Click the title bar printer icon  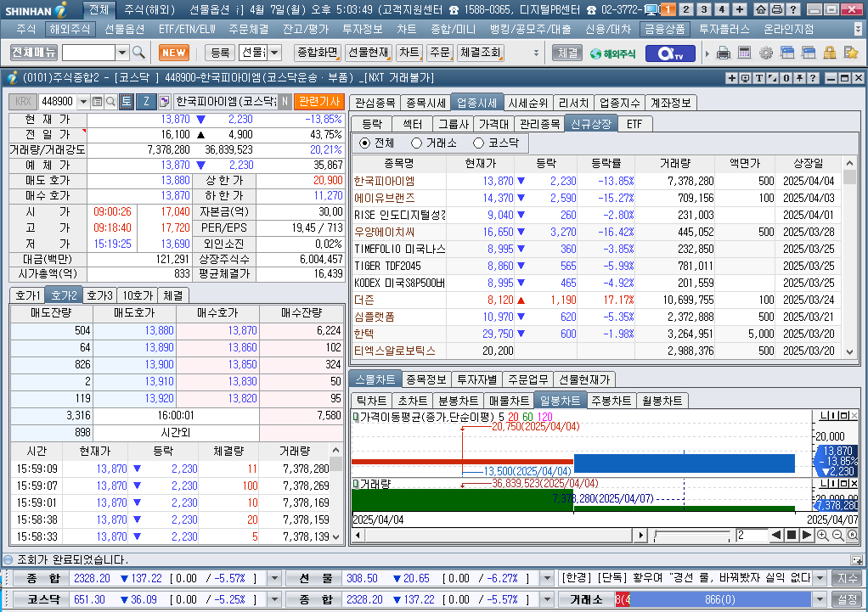point(776,9)
